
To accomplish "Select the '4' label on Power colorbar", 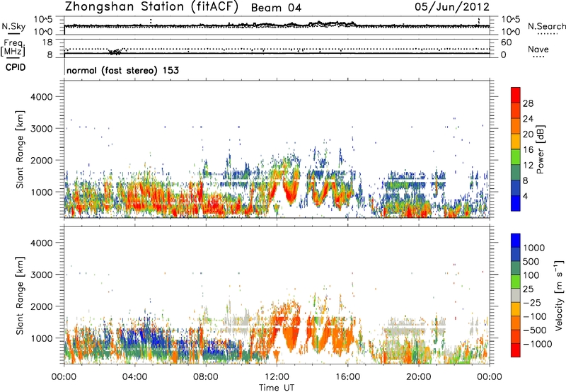I will pyautogui.click(x=526, y=196).
